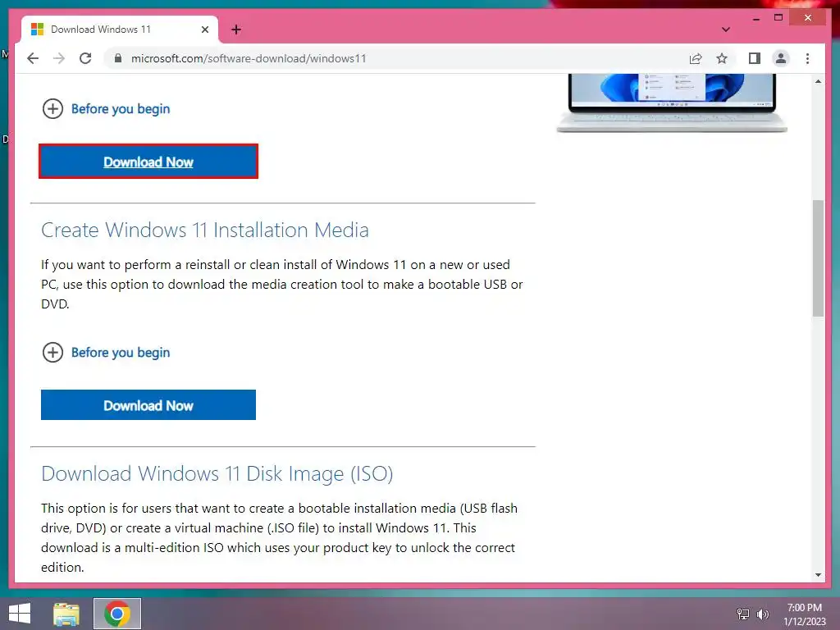Go back to the previous page
Viewport: 840px width, 630px height.
(x=33, y=58)
